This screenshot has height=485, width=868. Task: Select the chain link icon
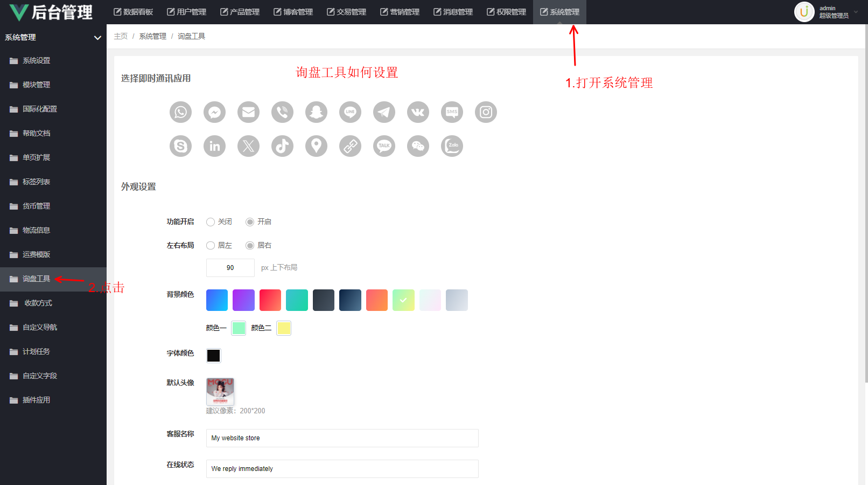click(350, 146)
